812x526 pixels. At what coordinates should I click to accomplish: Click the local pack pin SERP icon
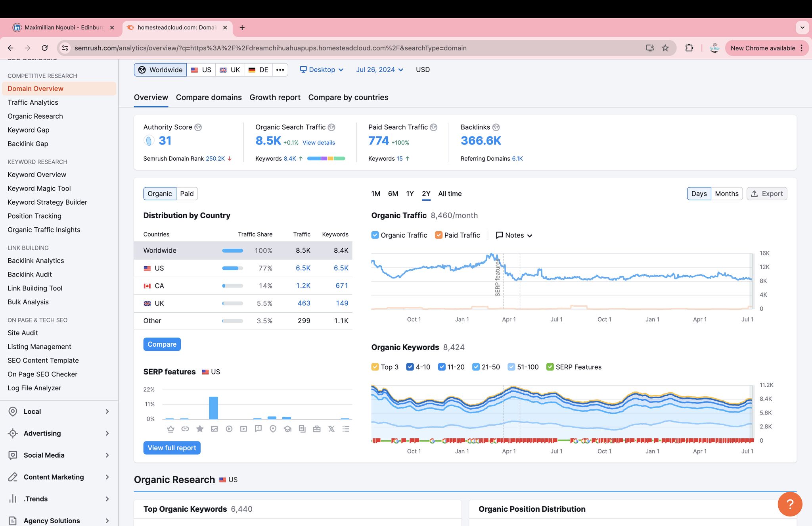coord(273,429)
